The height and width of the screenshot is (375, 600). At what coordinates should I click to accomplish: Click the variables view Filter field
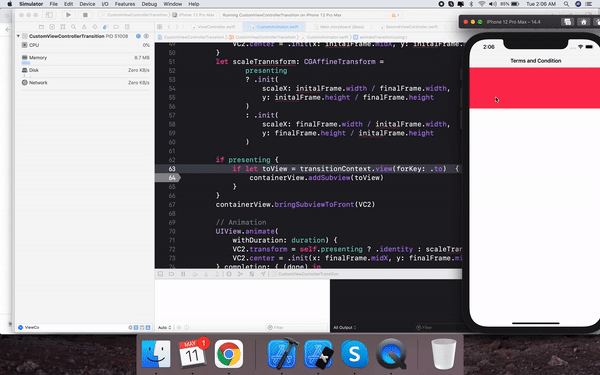click(x=297, y=328)
